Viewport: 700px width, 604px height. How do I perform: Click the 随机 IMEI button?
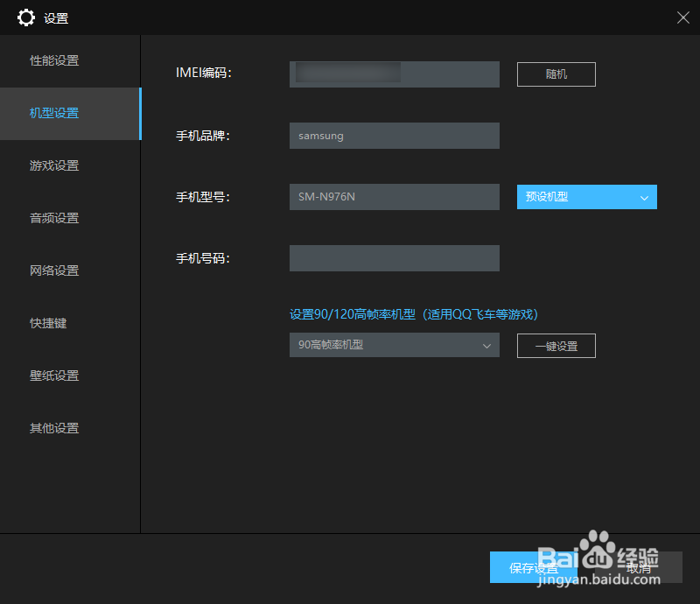point(556,74)
